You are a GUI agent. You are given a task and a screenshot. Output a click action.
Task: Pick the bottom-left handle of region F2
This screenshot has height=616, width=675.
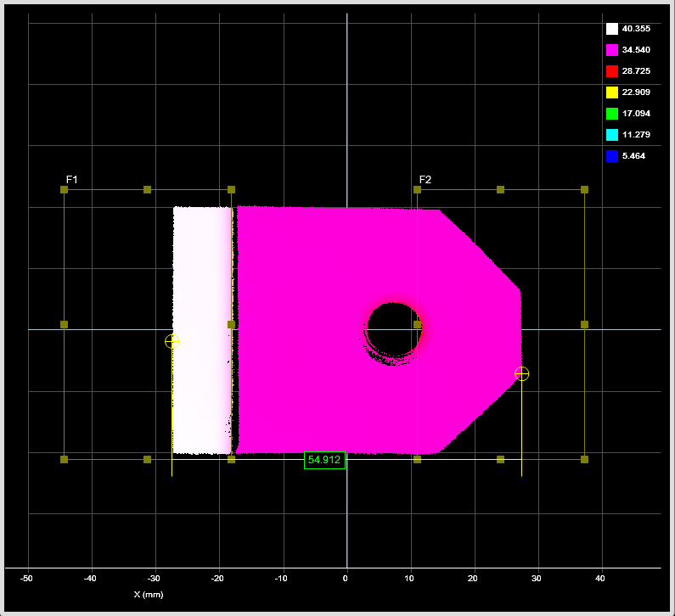[417, 460]
